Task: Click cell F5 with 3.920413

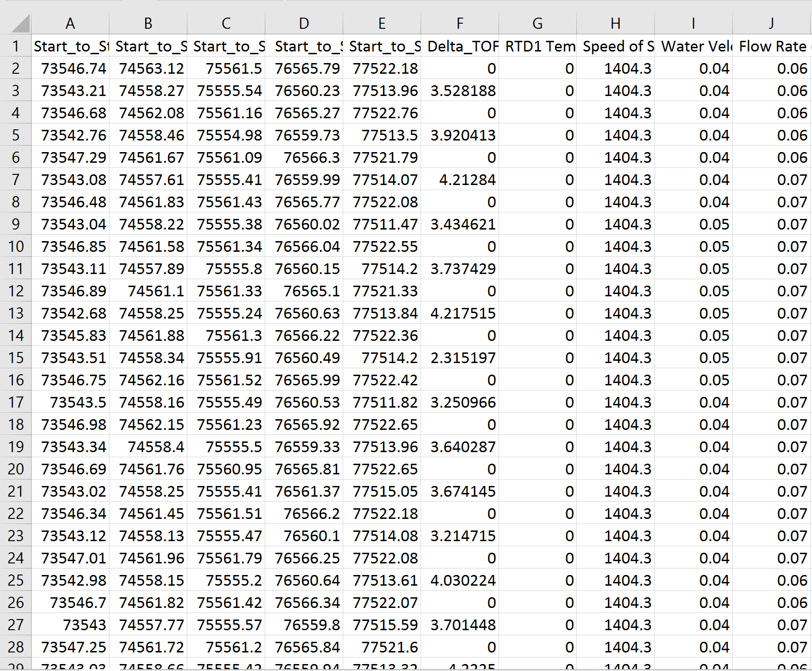Action: (460, 135)
